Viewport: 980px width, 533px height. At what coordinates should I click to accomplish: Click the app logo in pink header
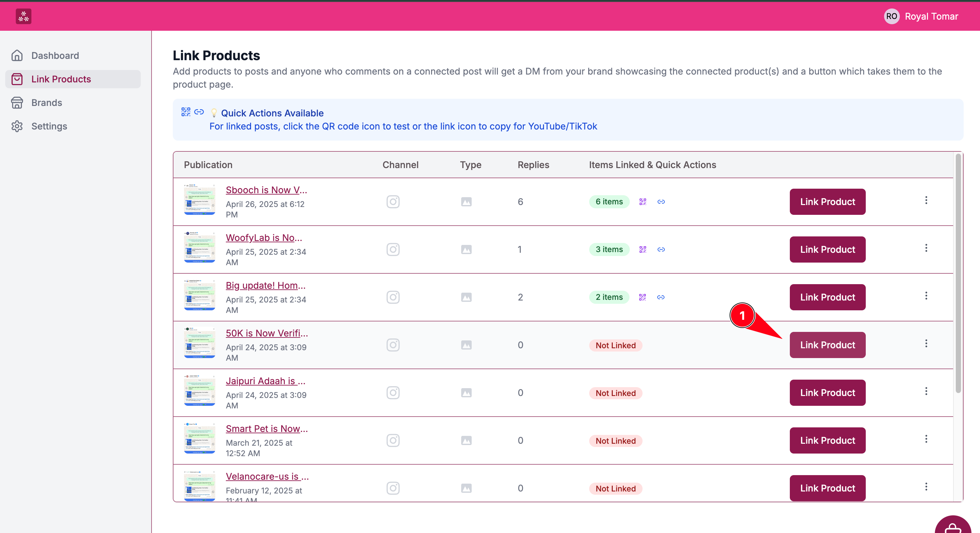23,16
